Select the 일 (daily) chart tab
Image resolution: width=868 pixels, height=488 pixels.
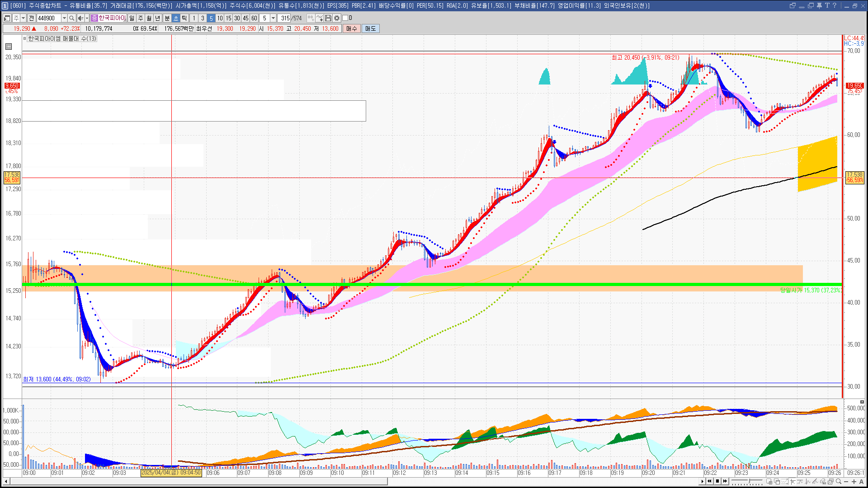coord(132,18)
